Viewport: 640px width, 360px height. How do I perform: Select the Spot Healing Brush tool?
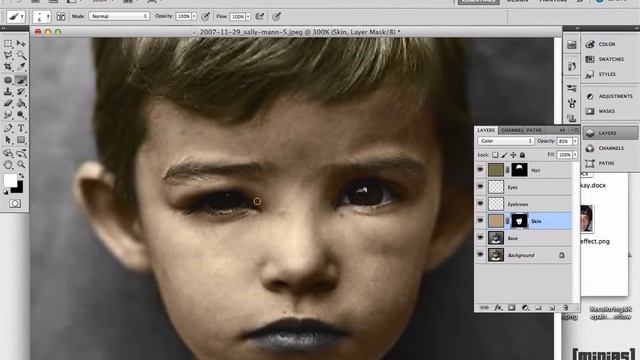pos(8,80)
